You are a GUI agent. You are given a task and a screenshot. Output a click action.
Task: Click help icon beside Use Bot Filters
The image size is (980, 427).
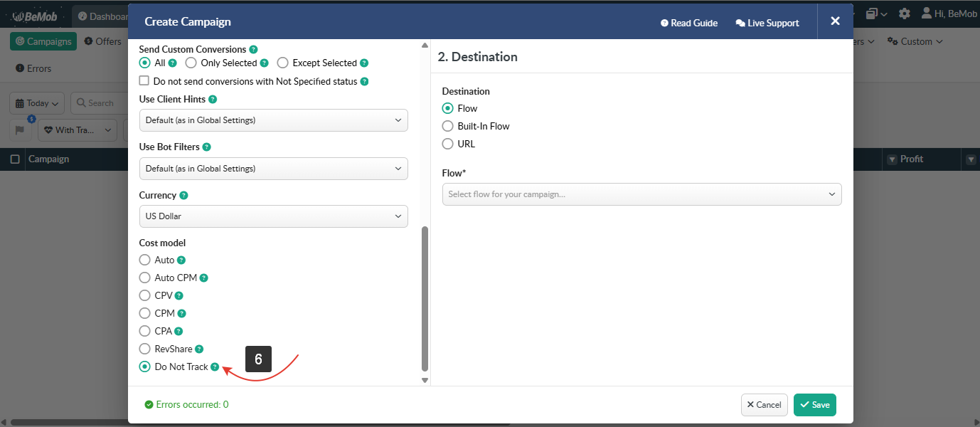point(206,147)
